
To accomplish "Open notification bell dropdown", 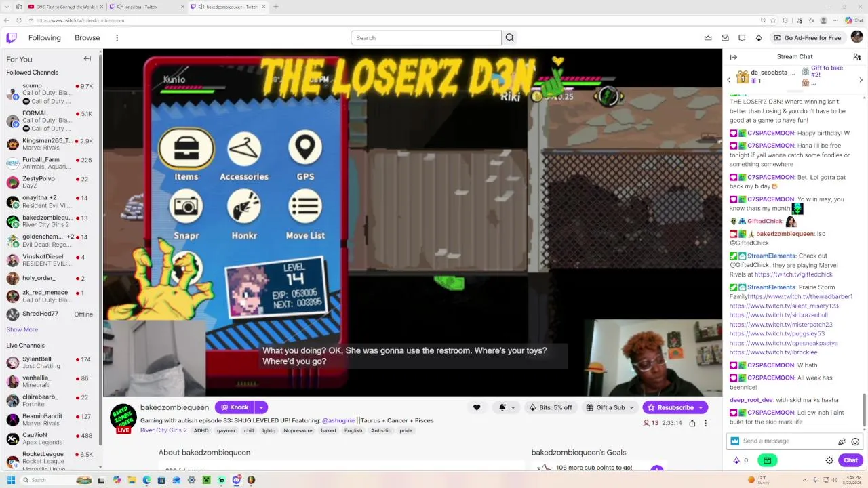I will pos(507,407).
